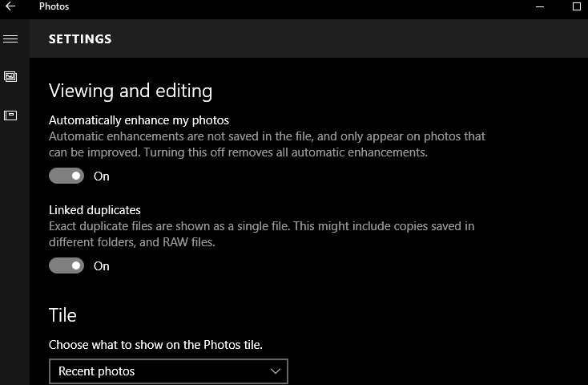The width and height of the screenshot is (588, 385).
Task: Disable the automatically enhance photos switch
Action: 66,176
